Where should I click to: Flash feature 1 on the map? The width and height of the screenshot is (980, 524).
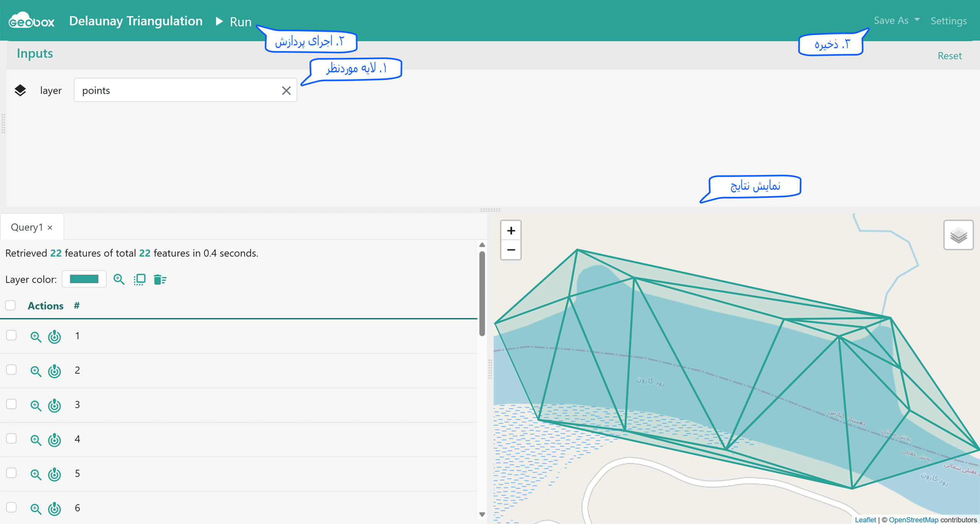click(54, 336)
